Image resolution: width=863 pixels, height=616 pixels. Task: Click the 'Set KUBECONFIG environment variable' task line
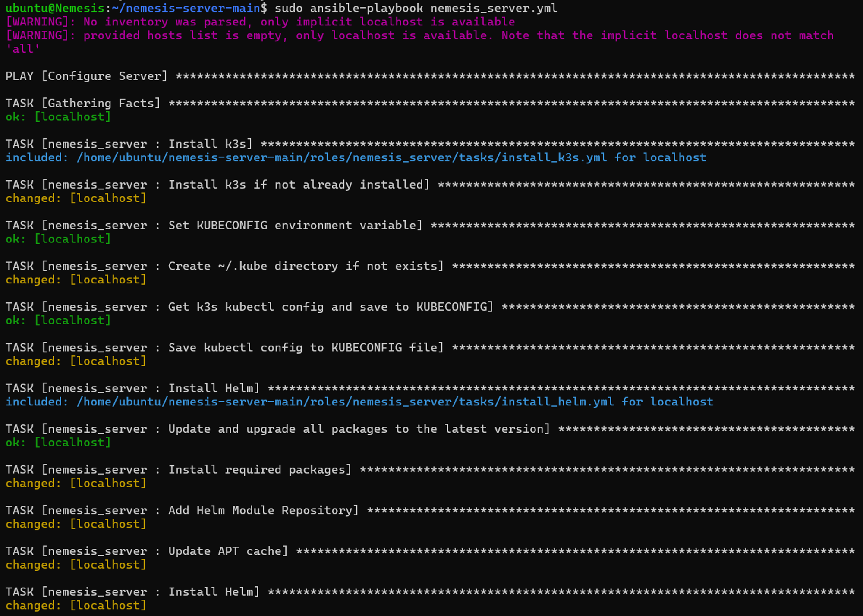coord(430,226)
